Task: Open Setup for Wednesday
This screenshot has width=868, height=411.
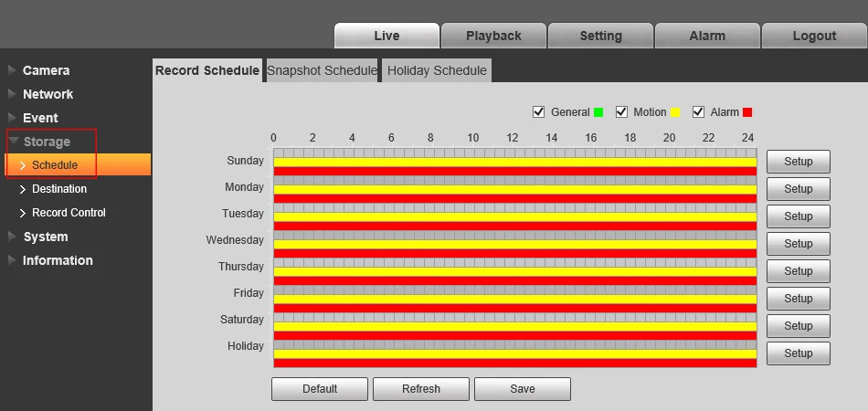Action: [799, 244]
